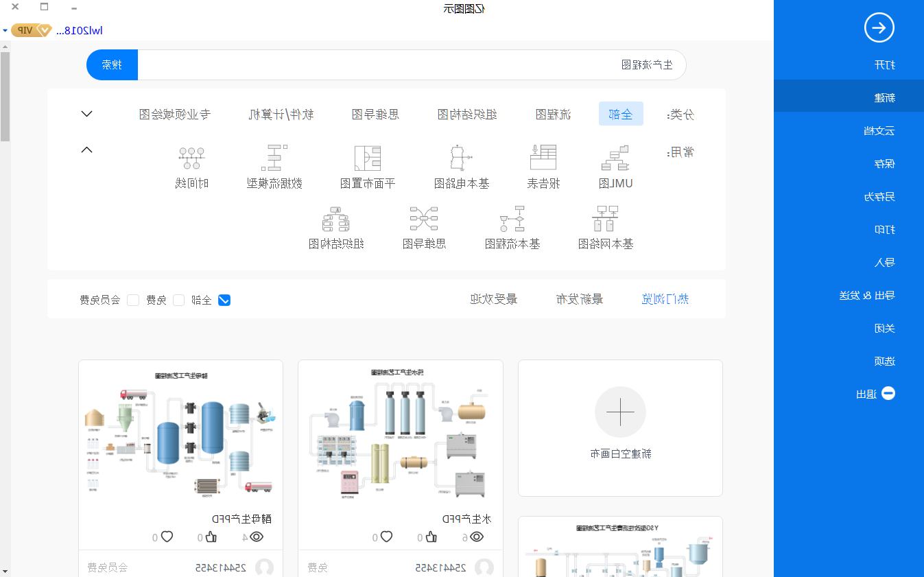Select the 思维导图 category filter
924x577 pixels.
[375, 115]
